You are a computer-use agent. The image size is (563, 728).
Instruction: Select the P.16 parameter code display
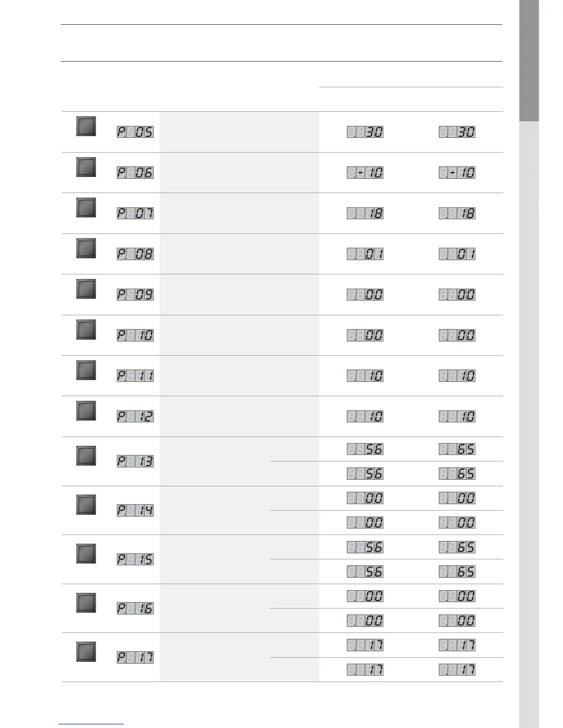click(x=135, y=609)
